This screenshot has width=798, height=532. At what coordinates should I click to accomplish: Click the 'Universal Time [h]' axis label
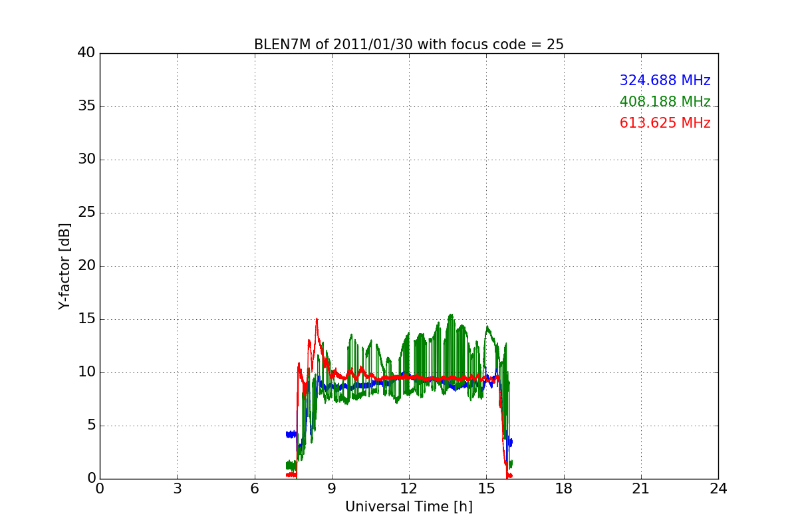(408, 507)
